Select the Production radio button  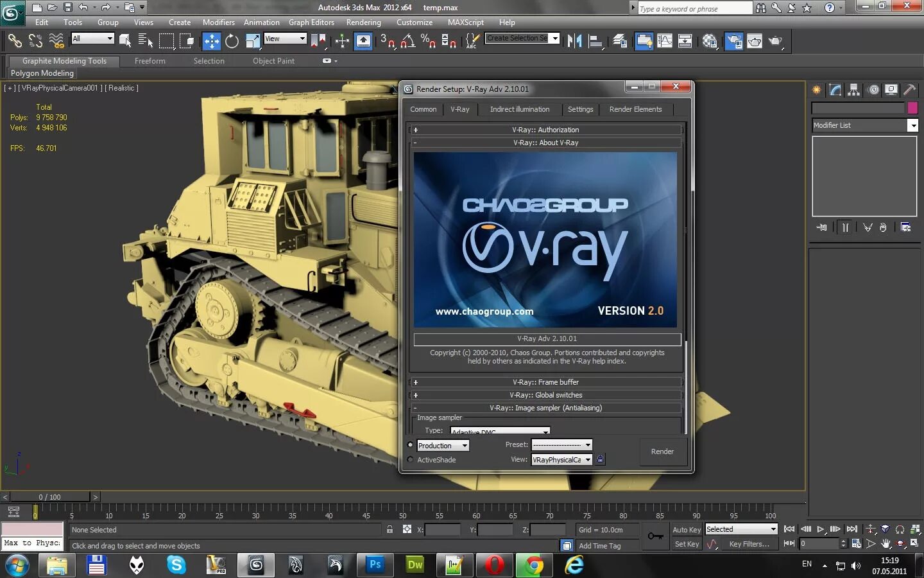[x=411, y=445]
